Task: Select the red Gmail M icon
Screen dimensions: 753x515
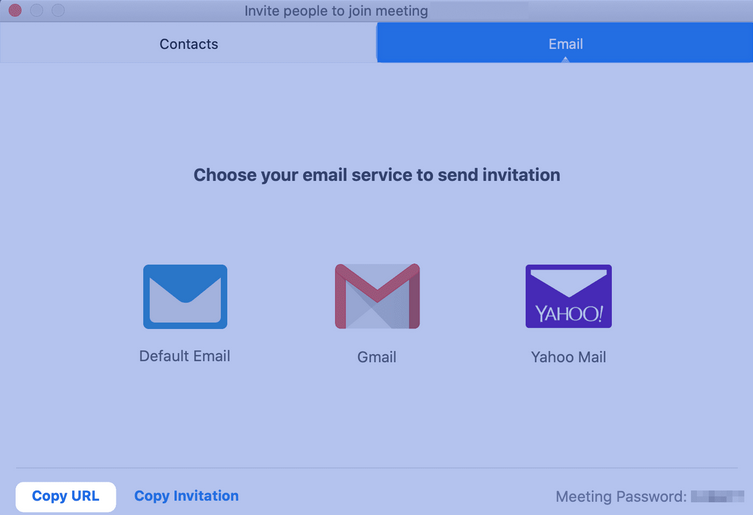Action: point(377,296)
